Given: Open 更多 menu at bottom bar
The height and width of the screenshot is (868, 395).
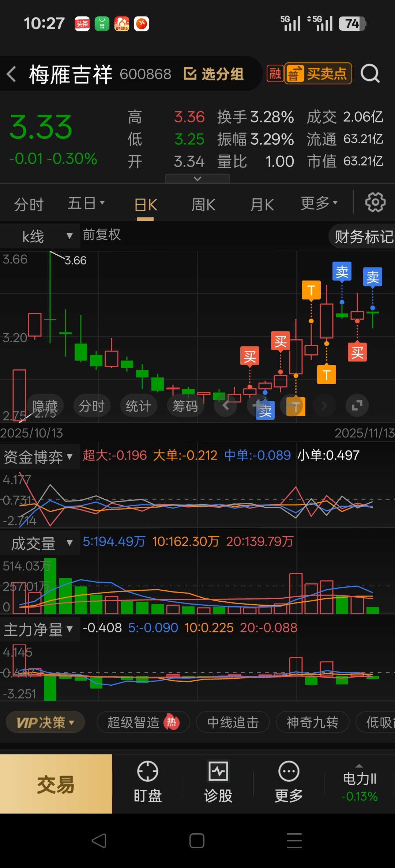Looking at the screenshot, I should (289, 782).
